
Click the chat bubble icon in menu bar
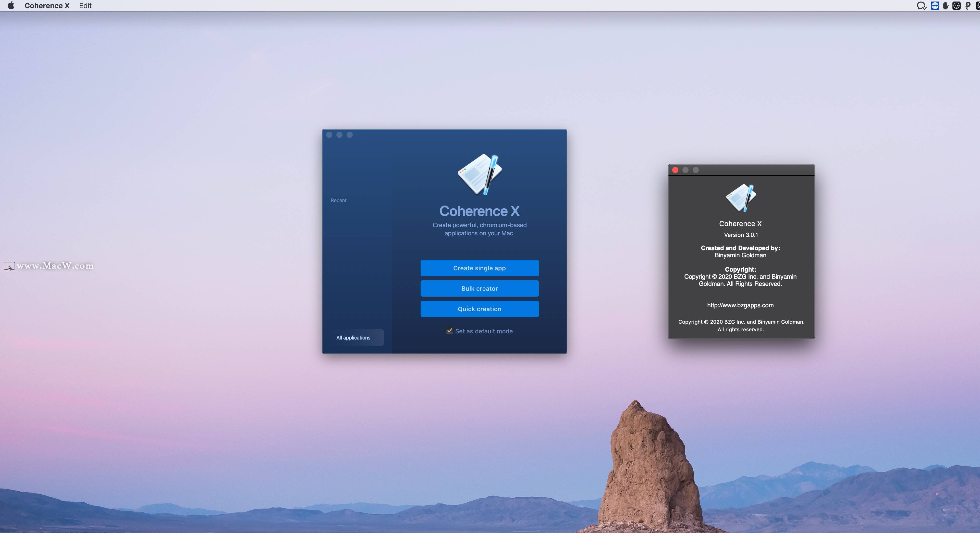click(x=921, y=6)
